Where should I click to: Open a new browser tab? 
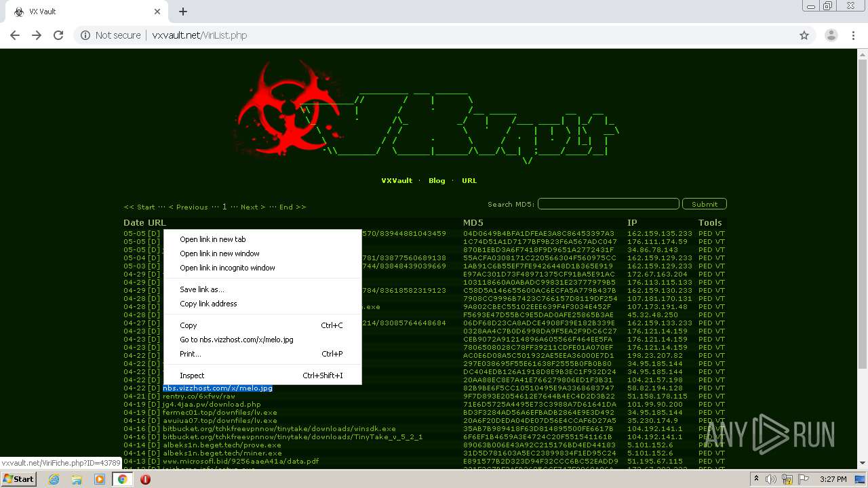(x=182, y=12)
